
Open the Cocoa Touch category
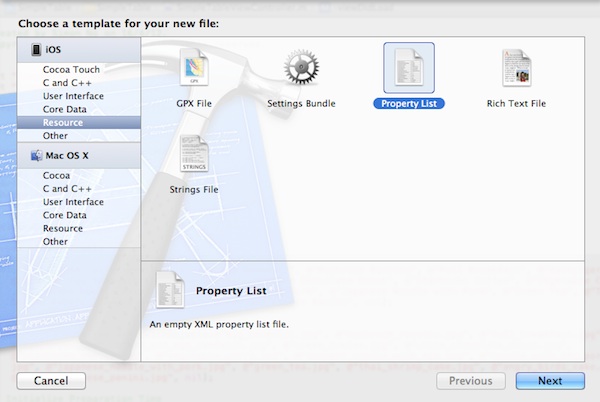click(x=72, y=70)
